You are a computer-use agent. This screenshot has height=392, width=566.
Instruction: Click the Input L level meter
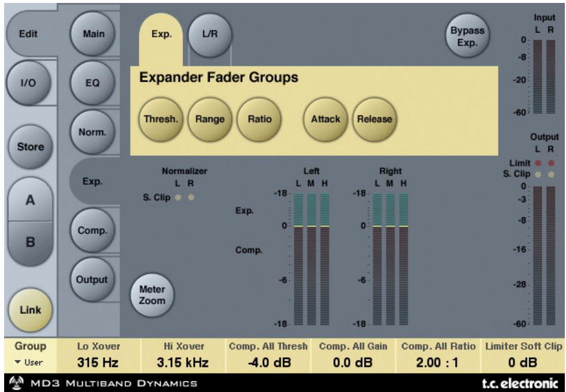coord(538,77)
